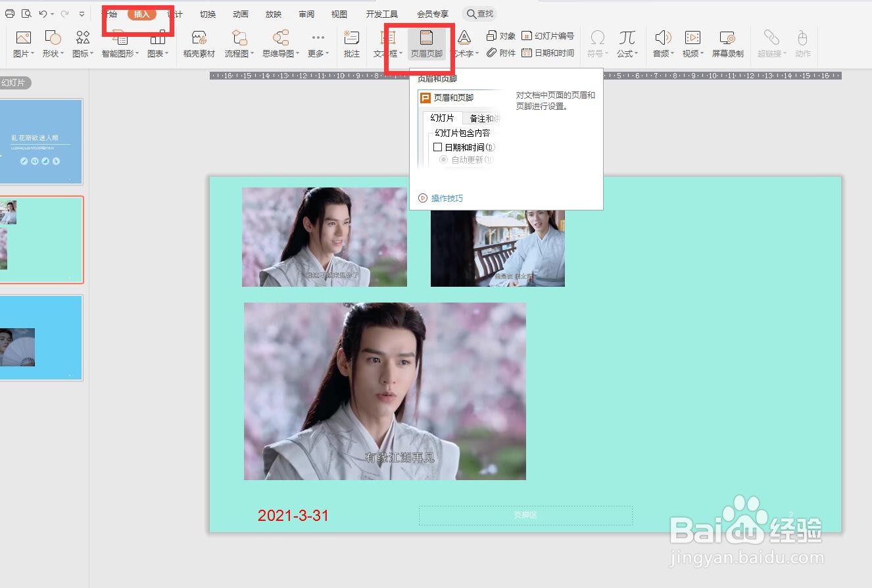872x588 pixels.
Task: Check 日期和时间 checkbox in tooltip preview
Action: click(x=438, y=147)
